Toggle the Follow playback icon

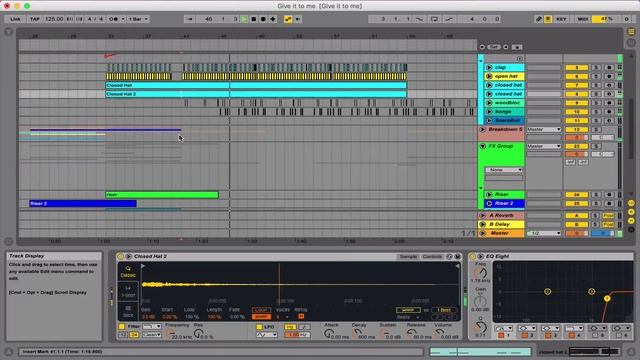(189, 19)
